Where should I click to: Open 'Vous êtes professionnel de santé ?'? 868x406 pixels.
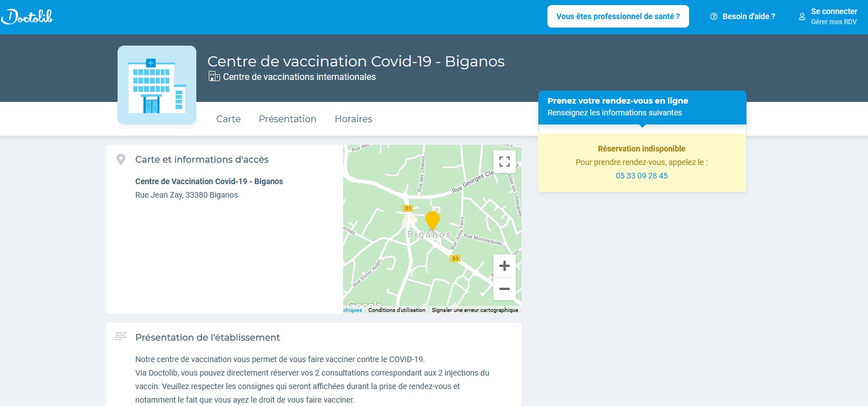pos(618,16)
